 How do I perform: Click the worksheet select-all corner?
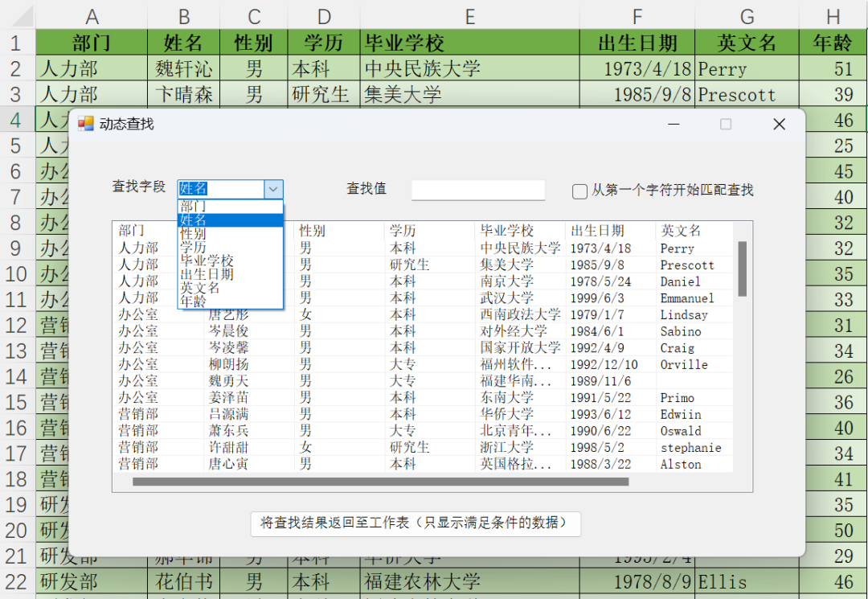[21, 15]
